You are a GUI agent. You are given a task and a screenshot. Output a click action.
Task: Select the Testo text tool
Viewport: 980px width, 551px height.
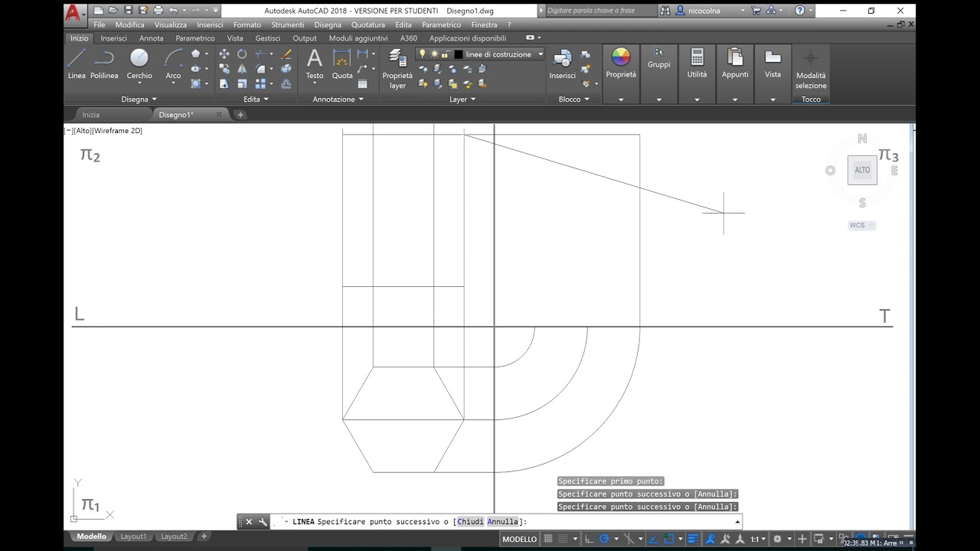(x=315, y=64)
